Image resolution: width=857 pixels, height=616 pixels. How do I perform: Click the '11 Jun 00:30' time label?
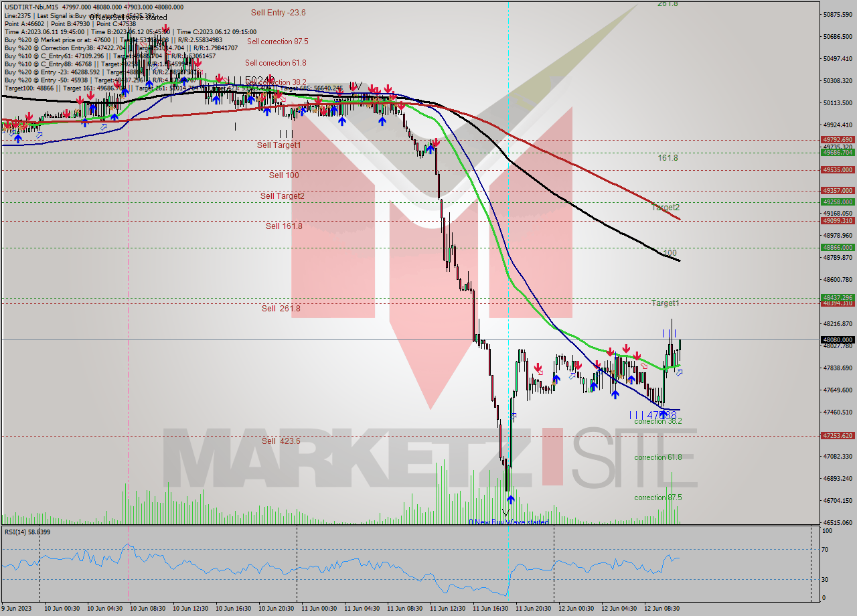click(x=319, y=609)
